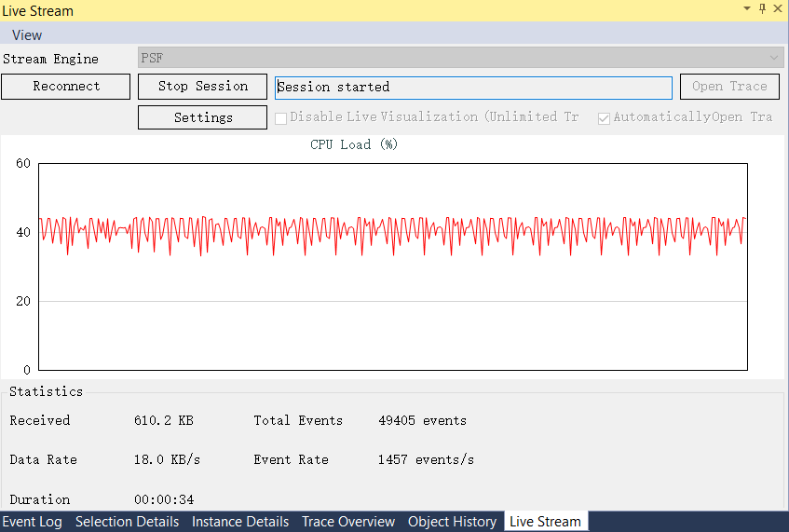The height and width of the screenshot is (532, 789).
Task: Click the Event Rate label
Action: click(291, 460)
